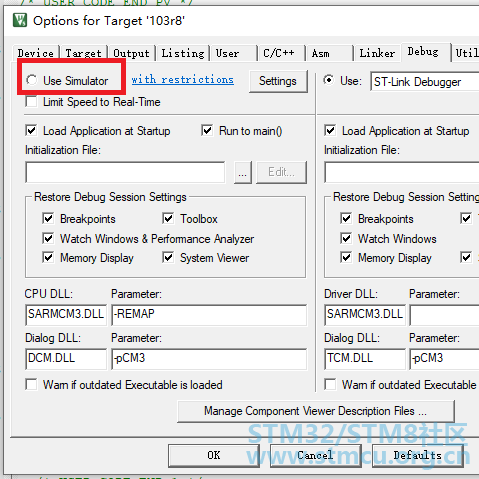Switch to the Device tab
Image resolution: width=479 pixels, height=479 pixels.
tap(36, 53)
